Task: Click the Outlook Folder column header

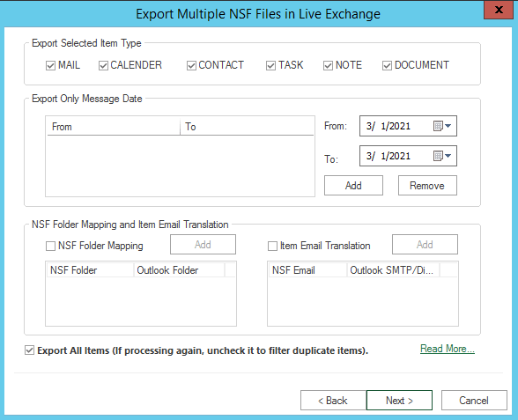Action: [180, 270]
